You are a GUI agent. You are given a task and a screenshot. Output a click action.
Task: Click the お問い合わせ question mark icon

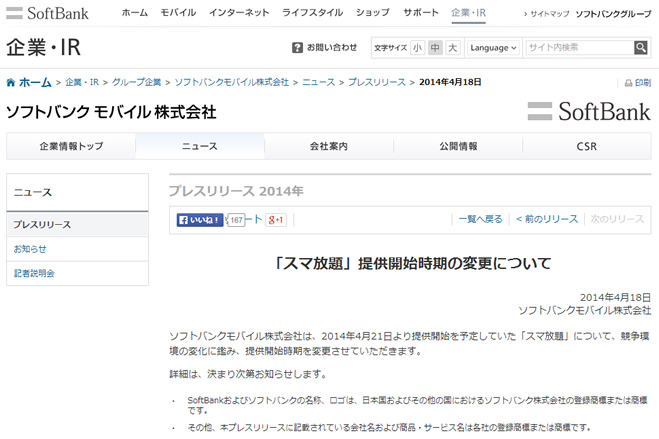pyautogui.click(x=297, y=47)
